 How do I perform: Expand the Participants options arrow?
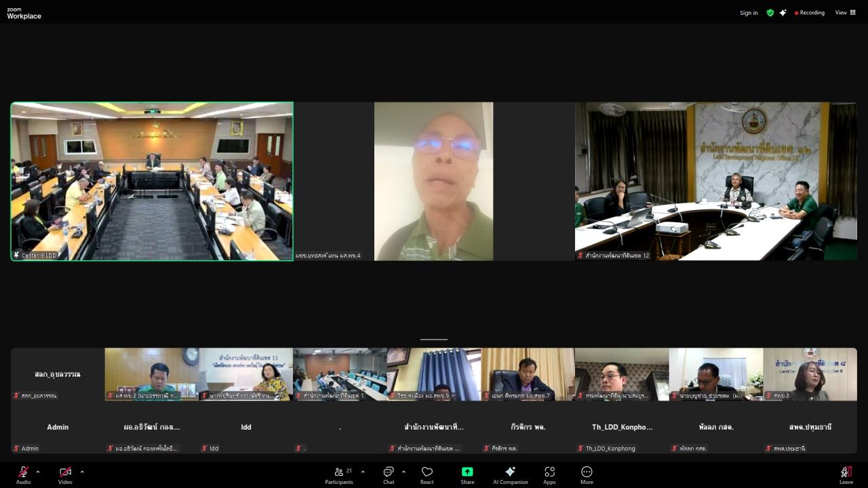coord(363,472)
